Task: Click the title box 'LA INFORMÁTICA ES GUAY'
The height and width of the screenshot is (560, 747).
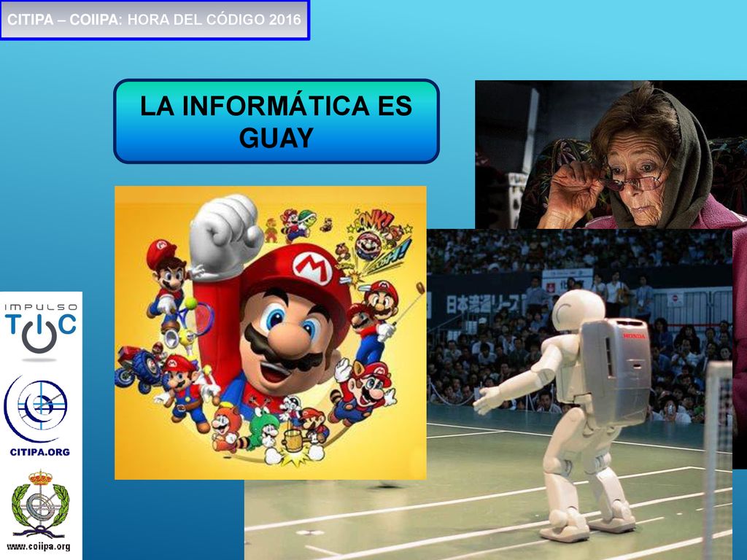Action: click(x=276, y=122)
